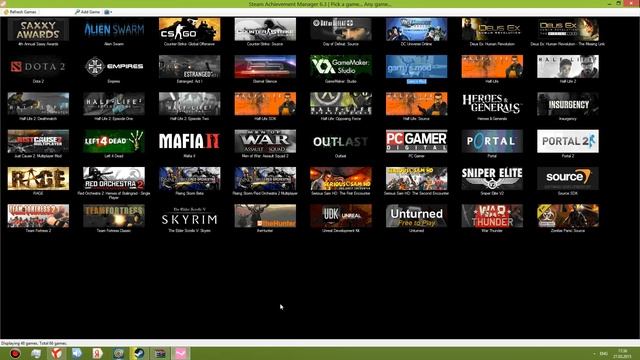Choose the Heroes & Generals logo
640x360 pixels.
click(492, 104)
